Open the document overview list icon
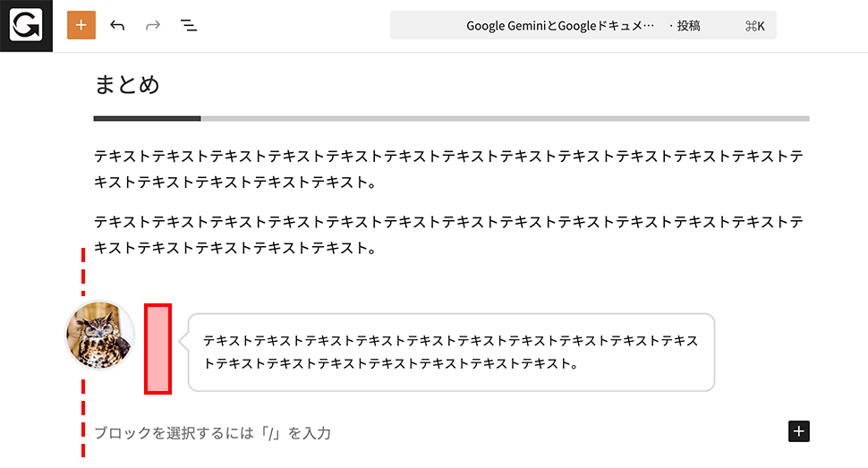The image size is (868, 468). pos(189,26)
